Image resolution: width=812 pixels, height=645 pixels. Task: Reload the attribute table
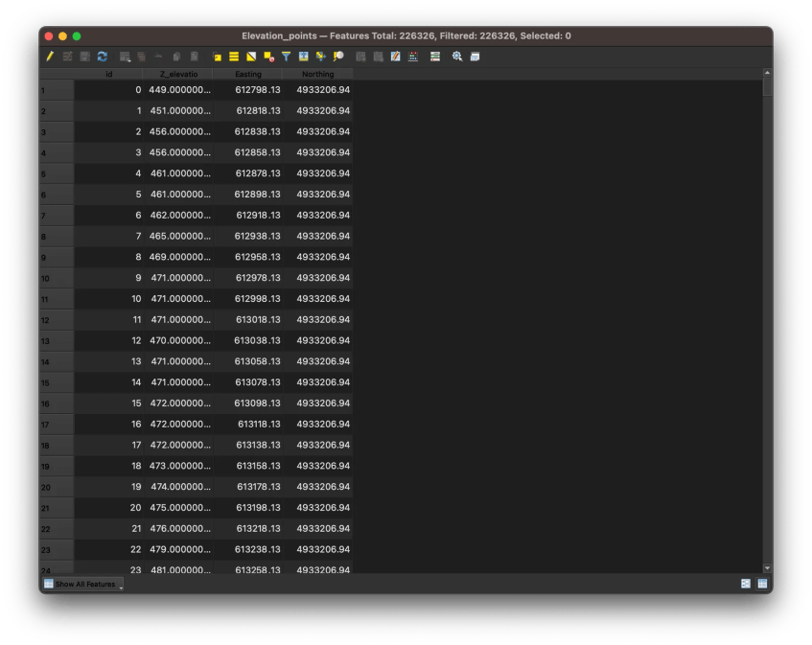point(102,57)
